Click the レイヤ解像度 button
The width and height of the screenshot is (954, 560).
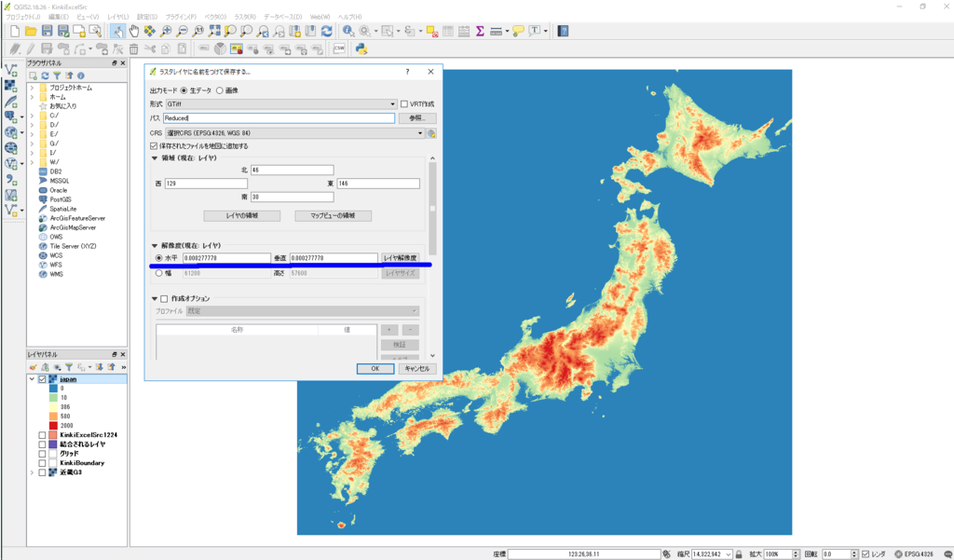(401, 258)
